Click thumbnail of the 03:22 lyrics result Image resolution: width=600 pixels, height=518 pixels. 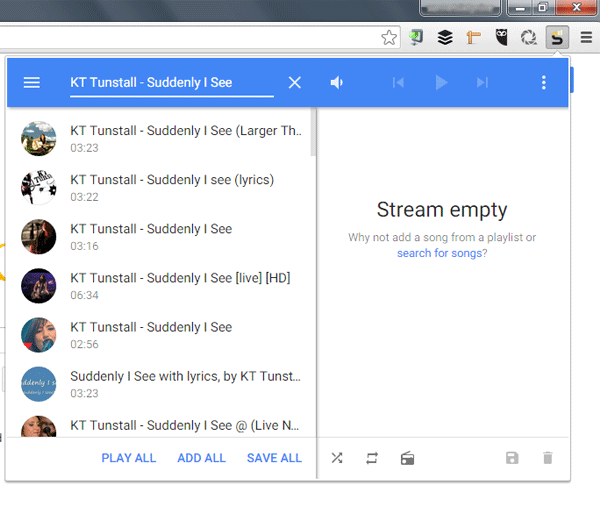(x=38, y=187)
